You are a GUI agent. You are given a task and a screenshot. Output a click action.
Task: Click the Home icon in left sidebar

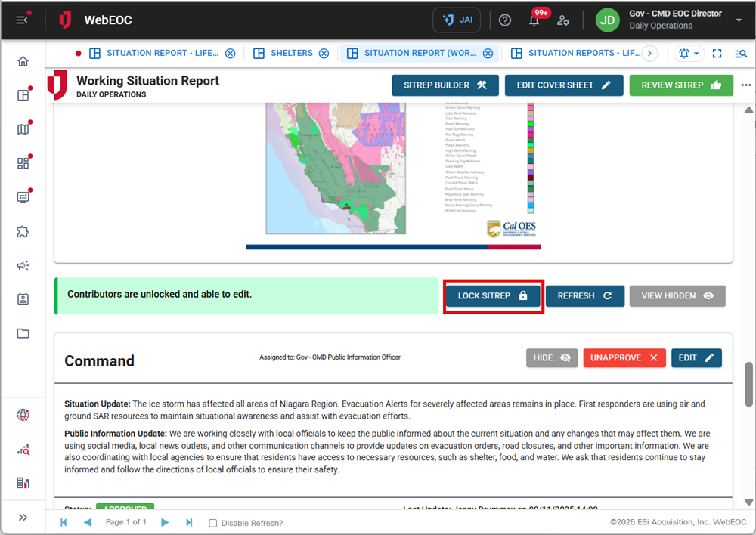23,62
